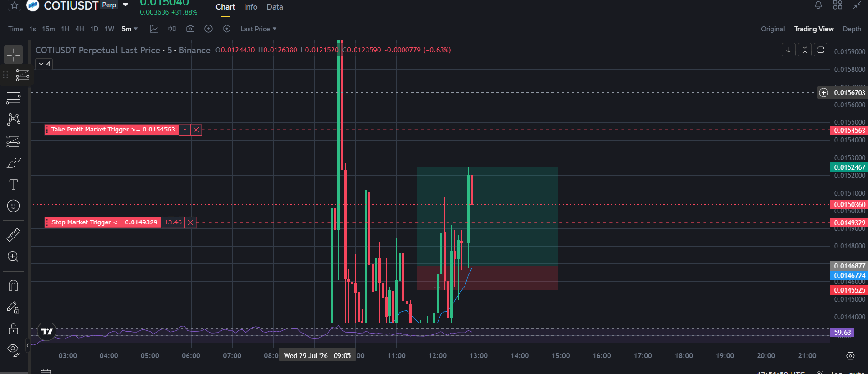Click the 0.0146724 blue price label
The width and height of the screenshot is (868, 374).
click(x=849, y=276)
